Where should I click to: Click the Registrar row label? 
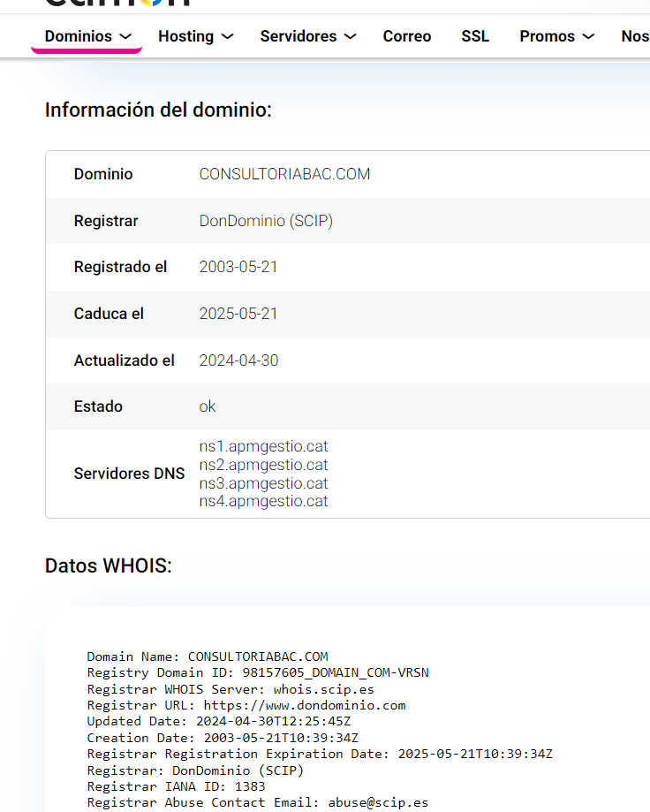[106, 221]
